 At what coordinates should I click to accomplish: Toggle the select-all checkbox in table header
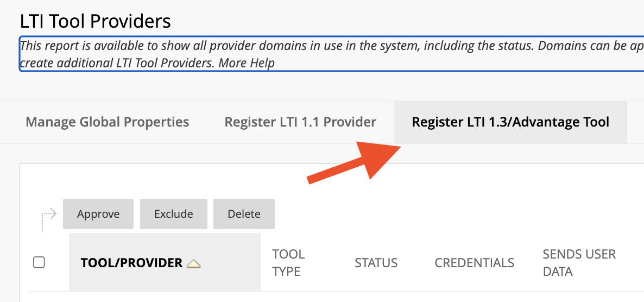coord(39,263)
